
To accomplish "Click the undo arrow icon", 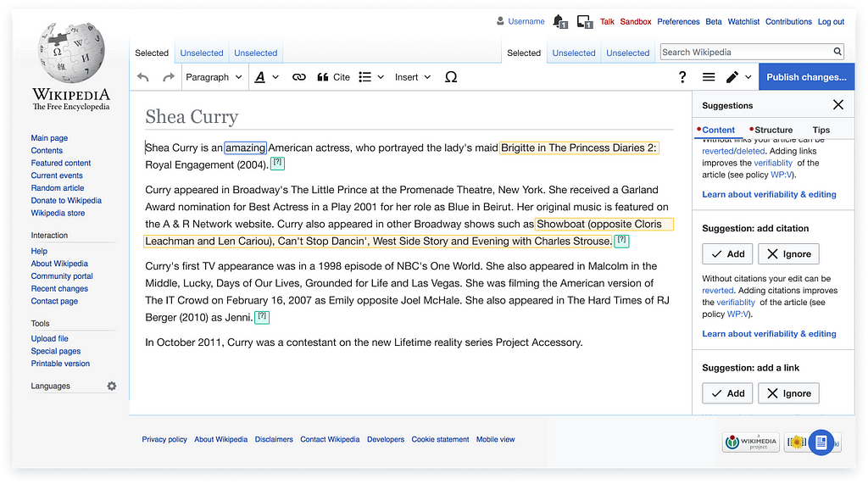I will [142, 77].
